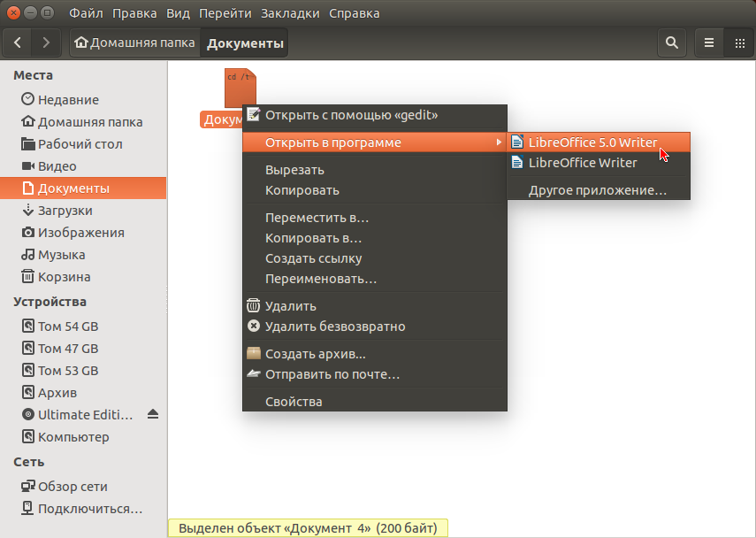
Task: Select LibreOffice 5.0 Writer from submenu
Action: [x=599, y=142]
